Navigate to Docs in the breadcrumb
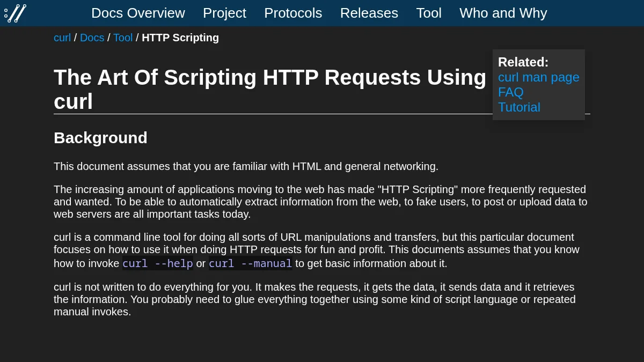This screenshot has width=644, height=362. click(x=92, y=38)
